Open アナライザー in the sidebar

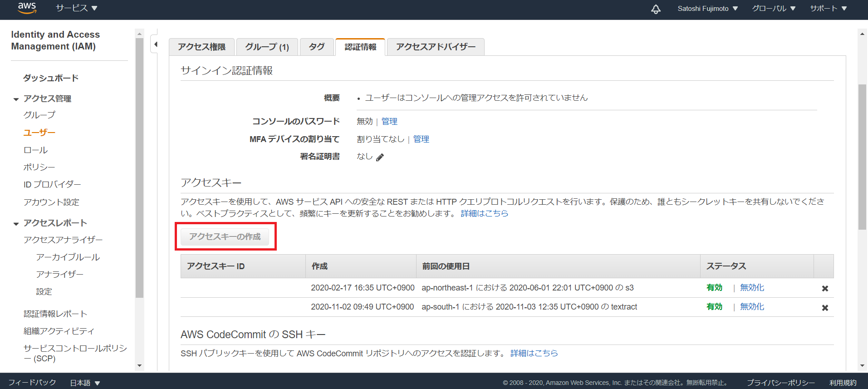pyautogui.click(x=60, y=274)
